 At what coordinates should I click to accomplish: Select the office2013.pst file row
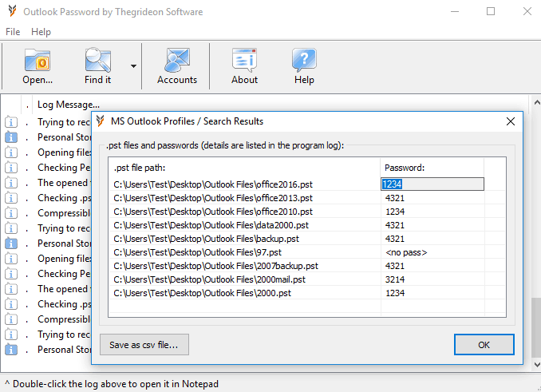coord(212,198)
